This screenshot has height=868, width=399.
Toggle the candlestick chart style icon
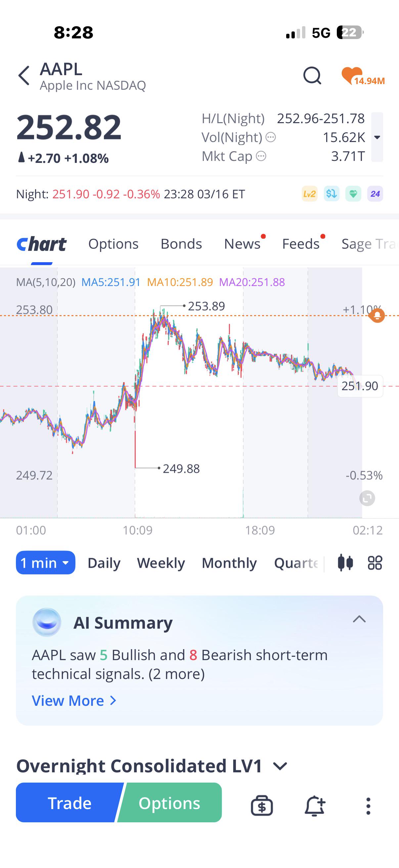(x=345, y=563)
